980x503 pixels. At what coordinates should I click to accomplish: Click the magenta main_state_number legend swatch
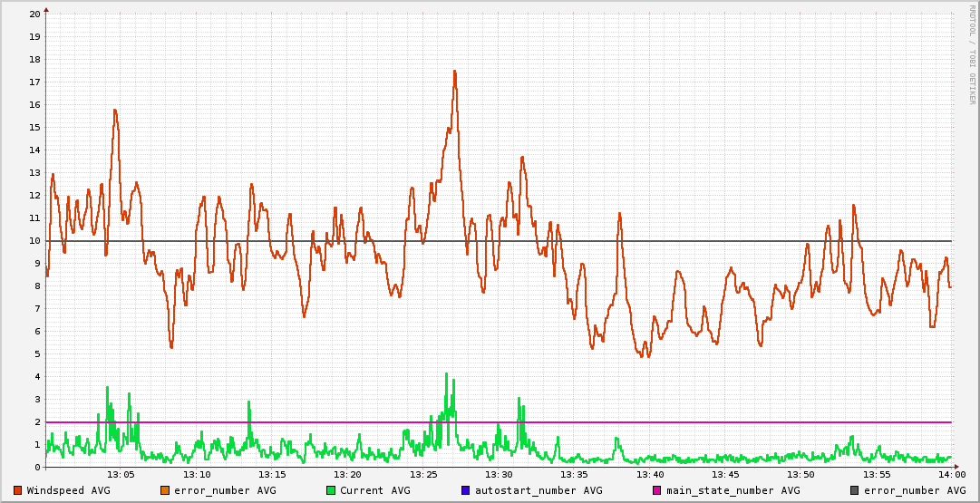[x=657, y=490]
